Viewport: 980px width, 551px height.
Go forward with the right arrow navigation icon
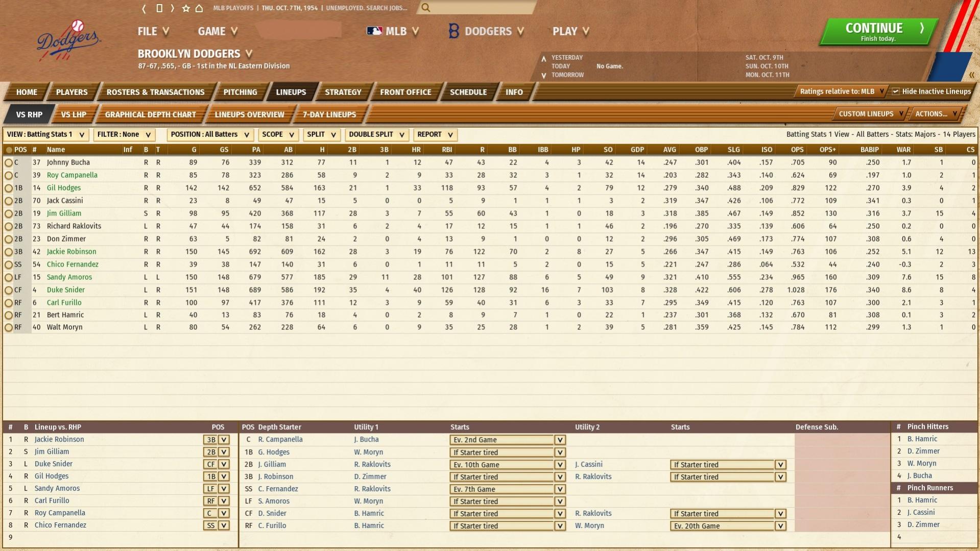pos(173,8)
